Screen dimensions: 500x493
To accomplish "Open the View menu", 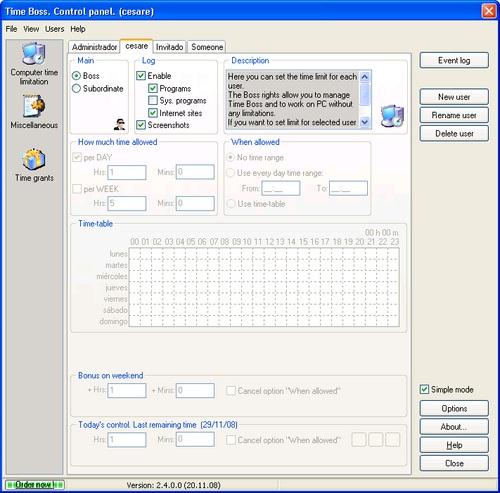I will pos(31,29).
